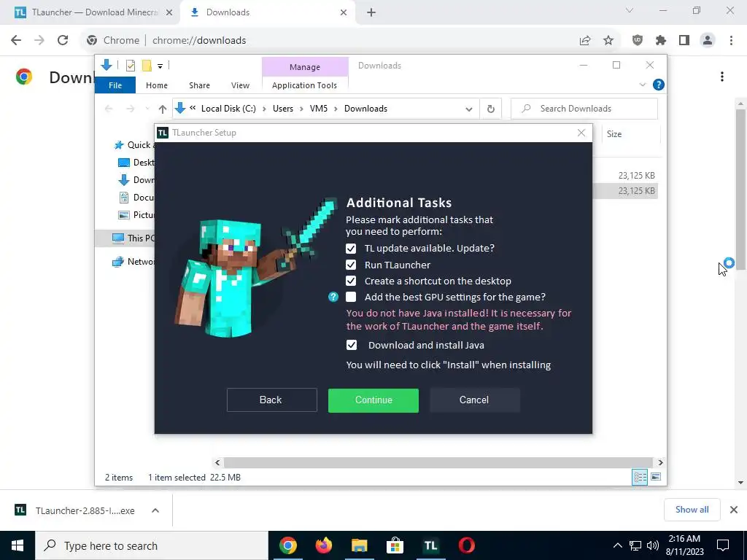Click the uBlock shield extension icon

click(638, 41)
